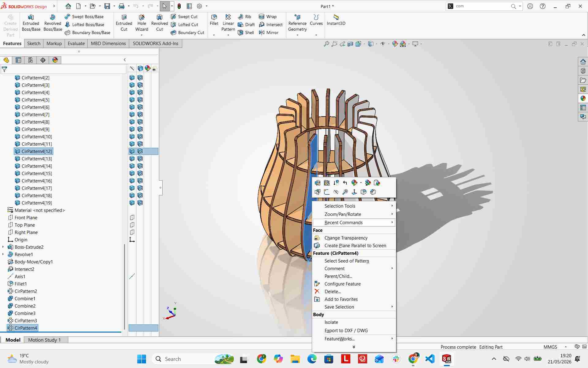This screenshot has width=588, height=368.
Task: Toggle hide/show icon for CirPattern4[19]
Action: click(x=132, y=203)
